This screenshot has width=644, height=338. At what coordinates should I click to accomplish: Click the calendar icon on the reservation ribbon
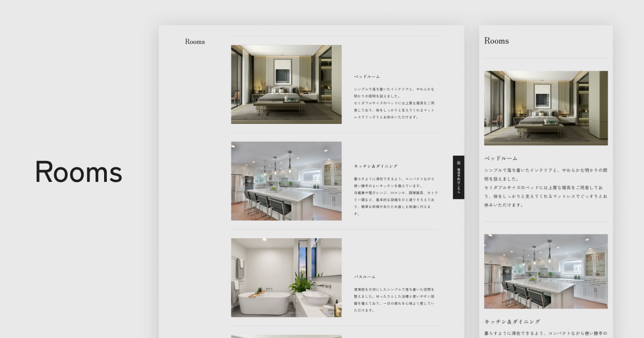click(458, 161)
